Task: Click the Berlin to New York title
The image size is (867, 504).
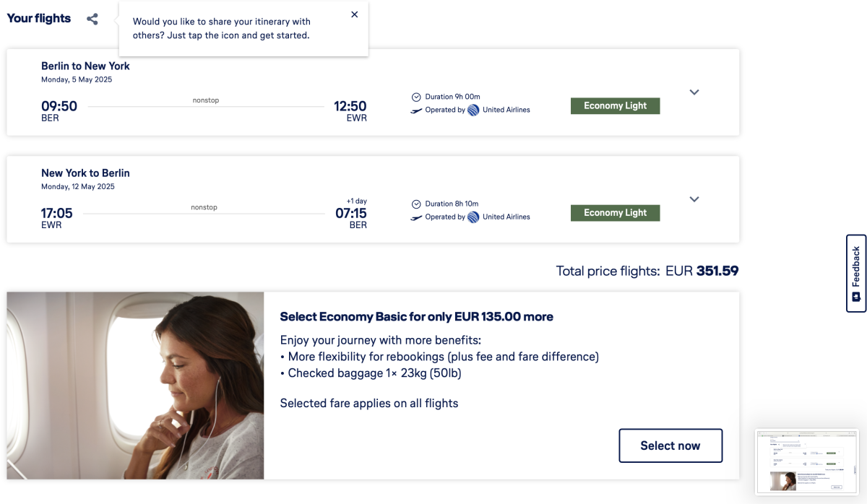Action: coord(85,66)
